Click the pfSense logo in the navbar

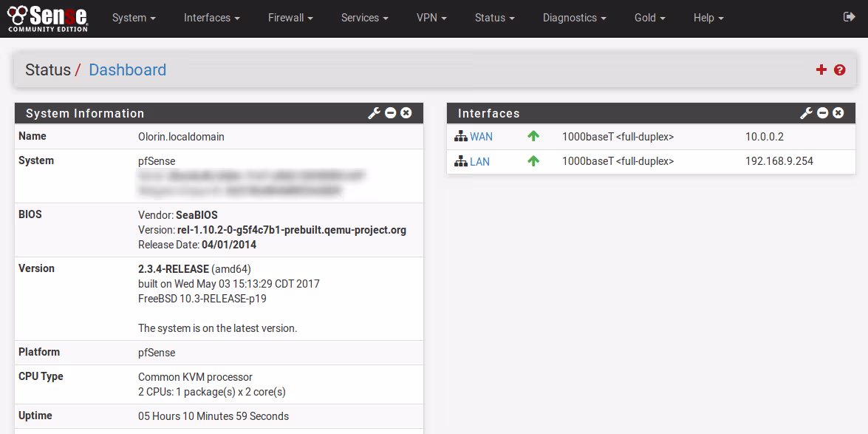[x=47, y=18]
